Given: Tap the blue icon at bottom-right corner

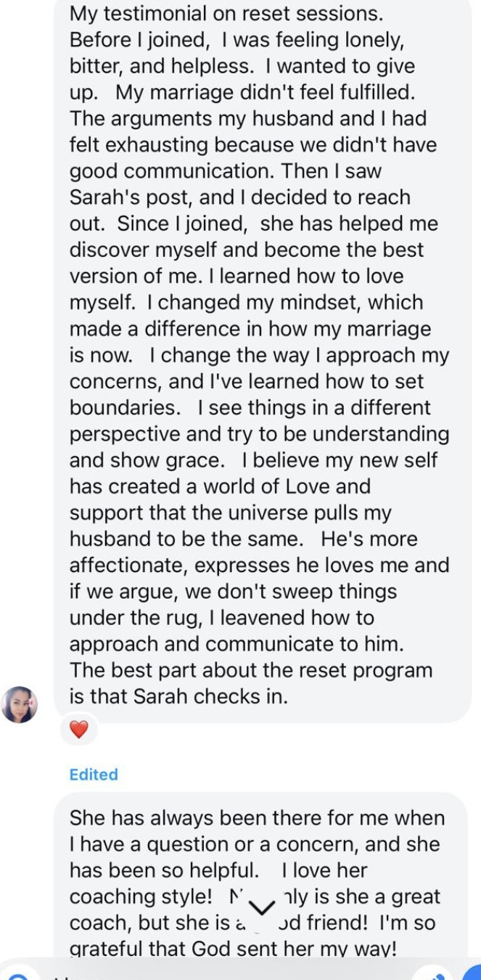Looking at the screenshot, I should click(x=472, y=974).
